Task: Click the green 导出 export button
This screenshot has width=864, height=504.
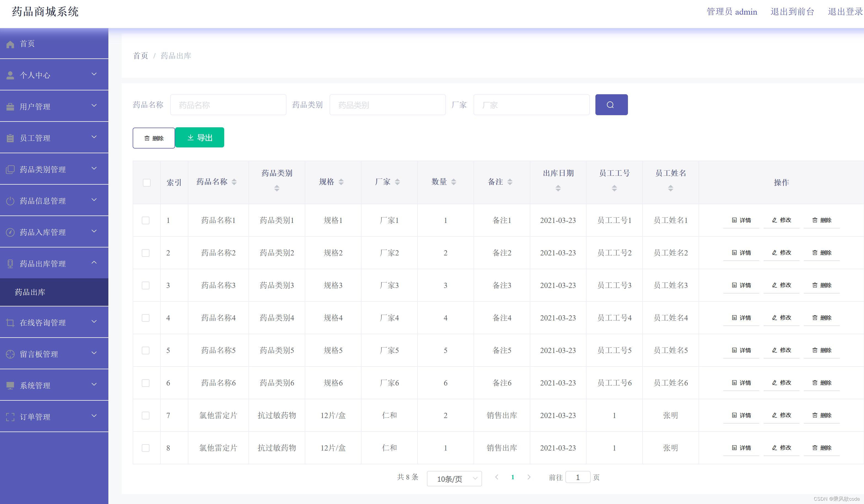Action: click(200, 138)
